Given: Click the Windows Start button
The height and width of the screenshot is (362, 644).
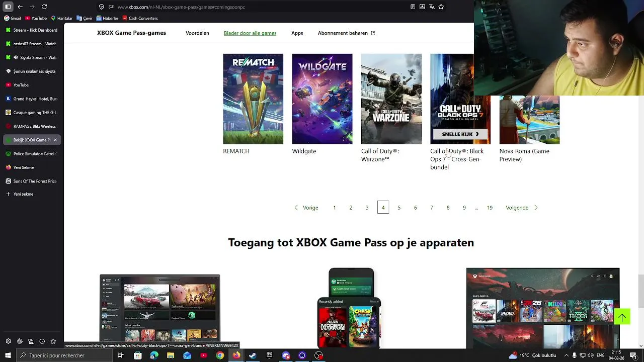Looking at the screenshot, I should point(8,355).
